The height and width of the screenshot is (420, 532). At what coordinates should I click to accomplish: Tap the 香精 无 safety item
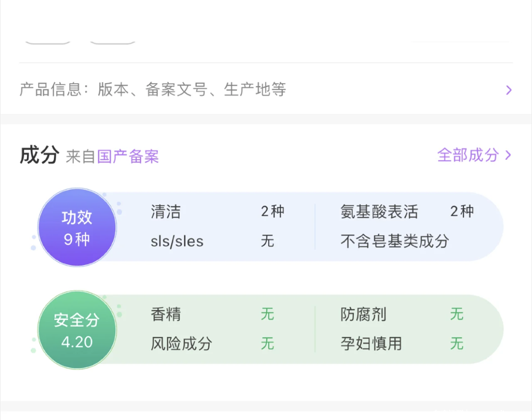pyautogui.click(x=212, y=314)
